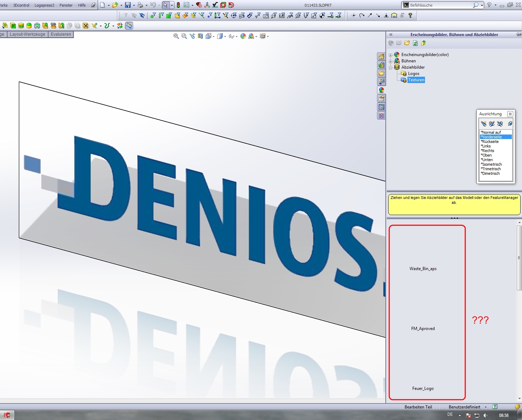Collapse the Abziehbilder tree node
522x420 pixels.
coord(391,68)
